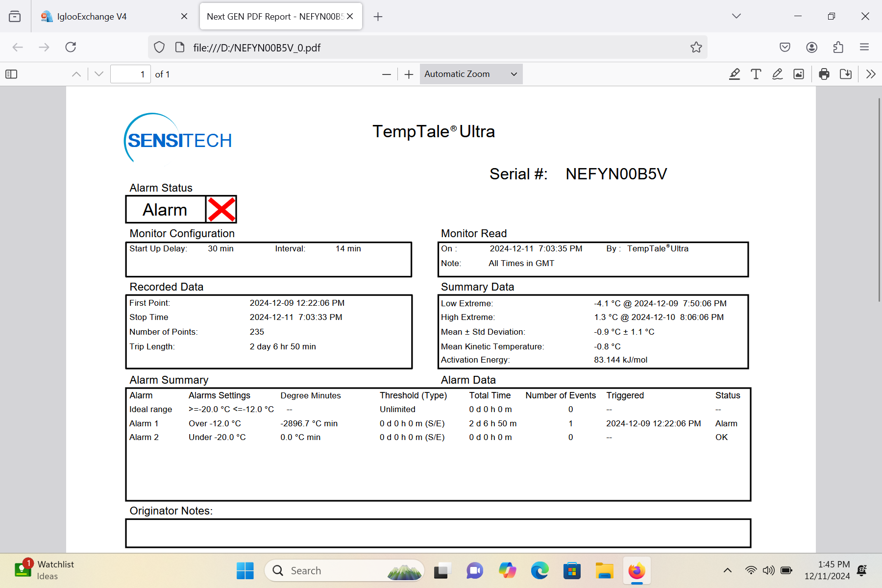Bookmark this page with star icon
Screen dimensions: 882x588
pyautogui.click(x=696, y=47)
